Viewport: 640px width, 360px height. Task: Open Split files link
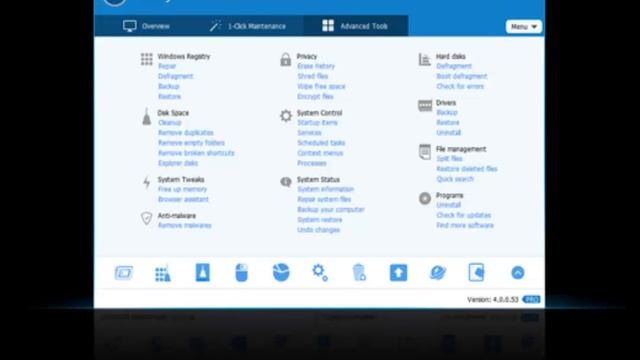pyautogui.click(x=449, y=159)
